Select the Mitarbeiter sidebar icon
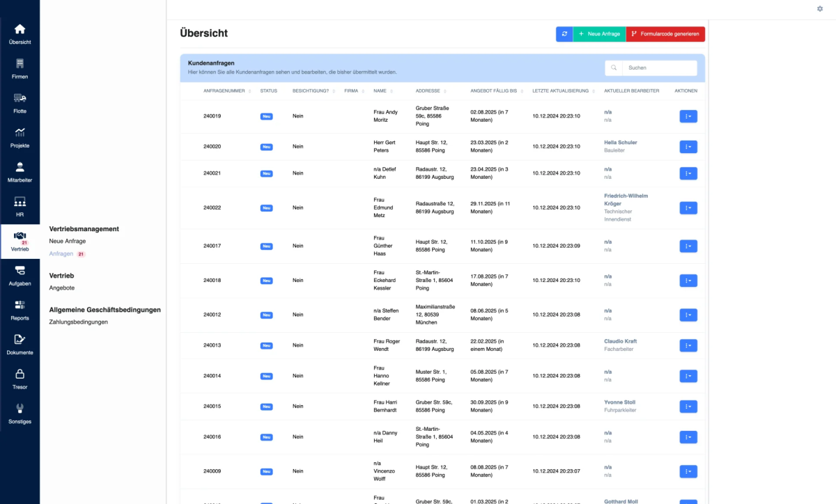The image size is (836, 504). pos(20,171)
